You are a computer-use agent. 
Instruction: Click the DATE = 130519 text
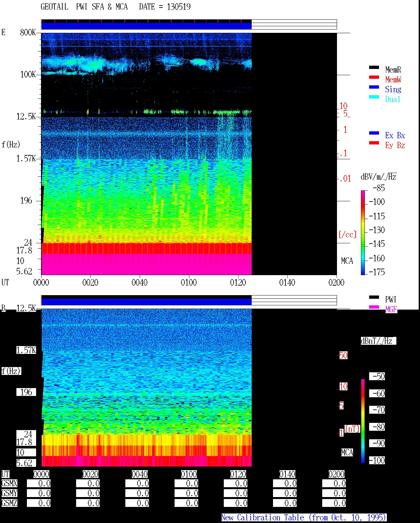(165, 7)
